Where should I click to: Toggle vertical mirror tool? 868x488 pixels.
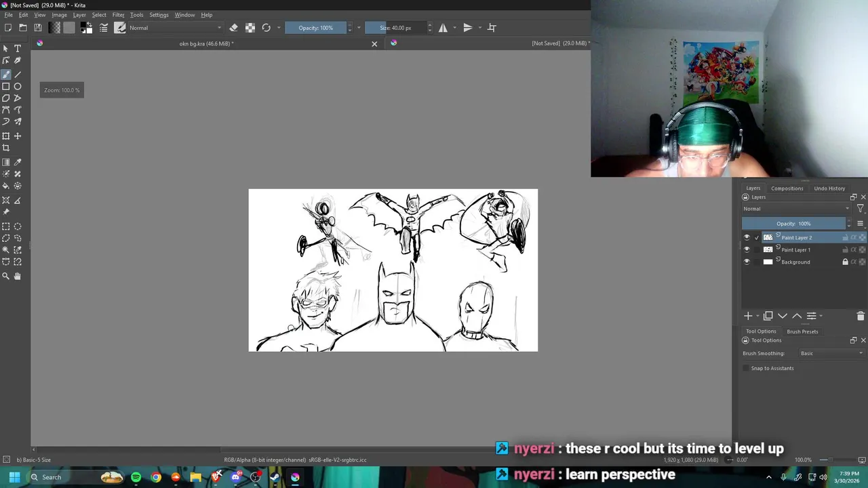point(468,28)
